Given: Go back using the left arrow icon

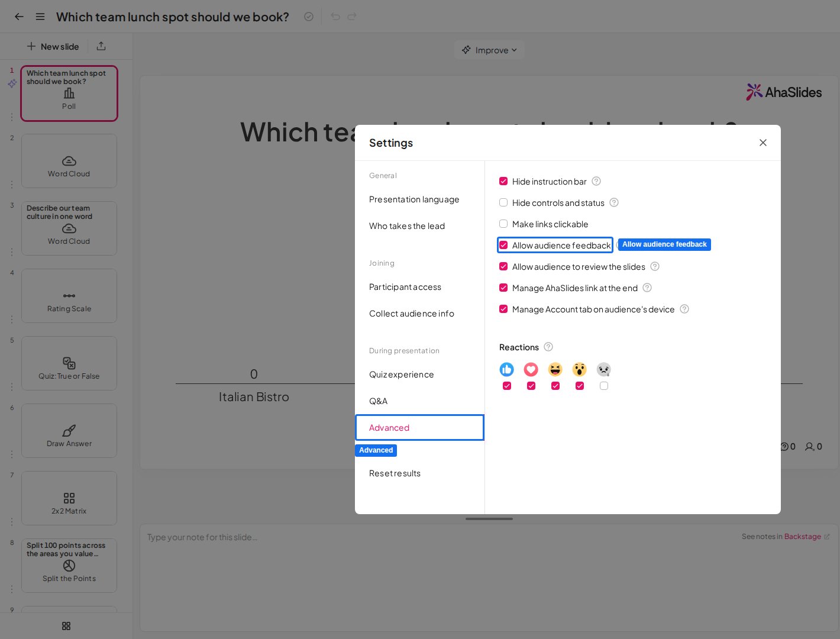Looking at the screenshot, I should [x=19, y=17].
